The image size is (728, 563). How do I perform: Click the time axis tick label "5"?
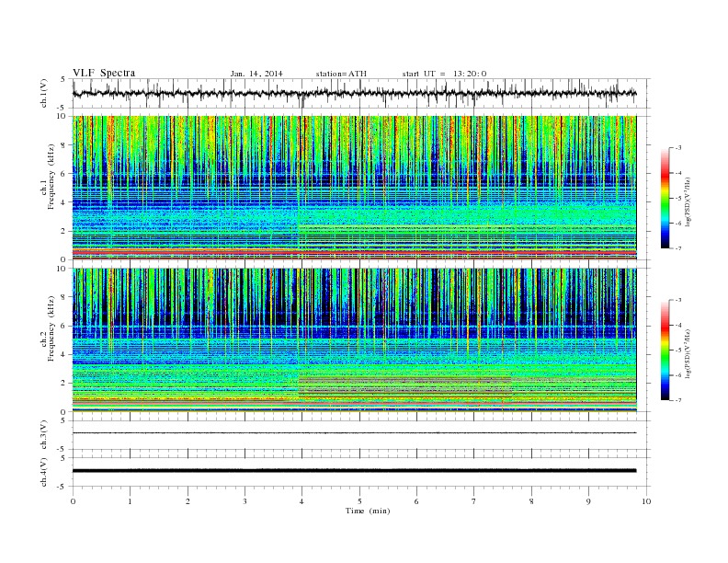pyautogui.click(x=359, y=501)
